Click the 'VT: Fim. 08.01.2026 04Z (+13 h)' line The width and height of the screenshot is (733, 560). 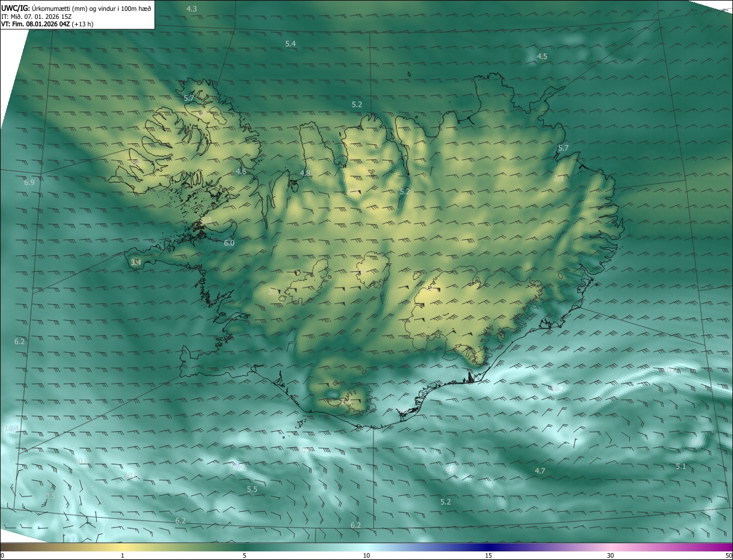tap(47, 24)
